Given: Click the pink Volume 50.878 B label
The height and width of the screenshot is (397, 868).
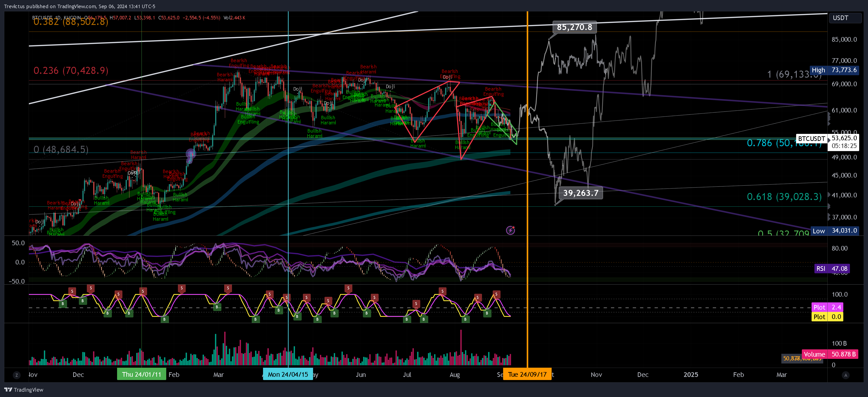Looking at the screenshot, I should 830,354.
